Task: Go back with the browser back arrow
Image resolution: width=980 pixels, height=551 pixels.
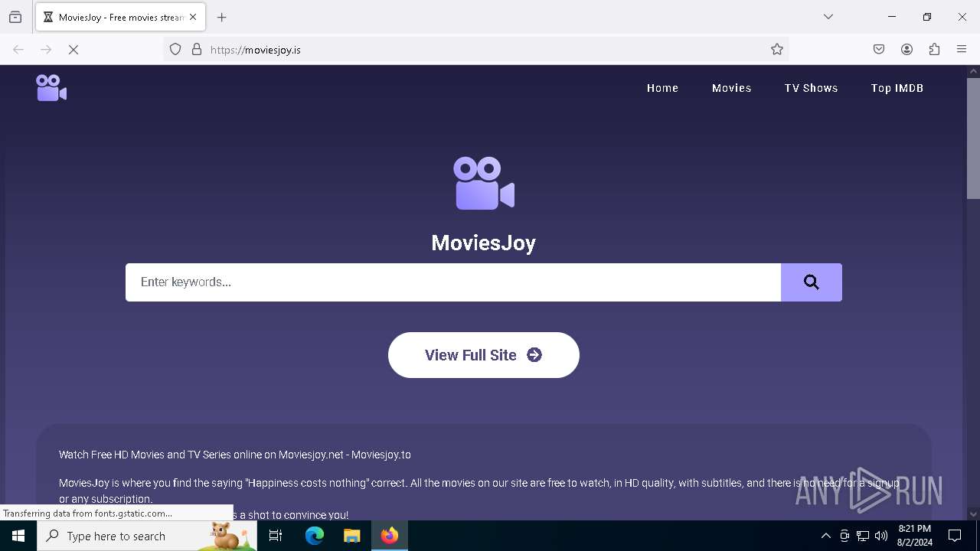Action: coord(18,50)
